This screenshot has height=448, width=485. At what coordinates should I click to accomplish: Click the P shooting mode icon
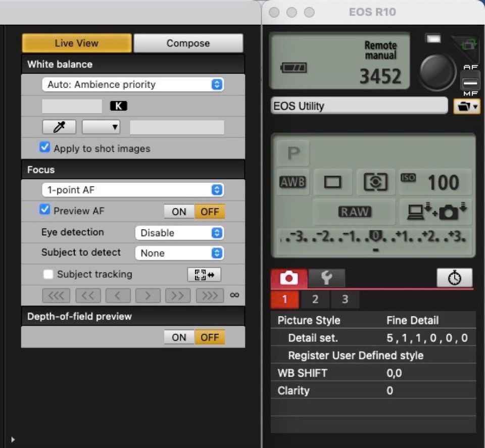(293, 153)
